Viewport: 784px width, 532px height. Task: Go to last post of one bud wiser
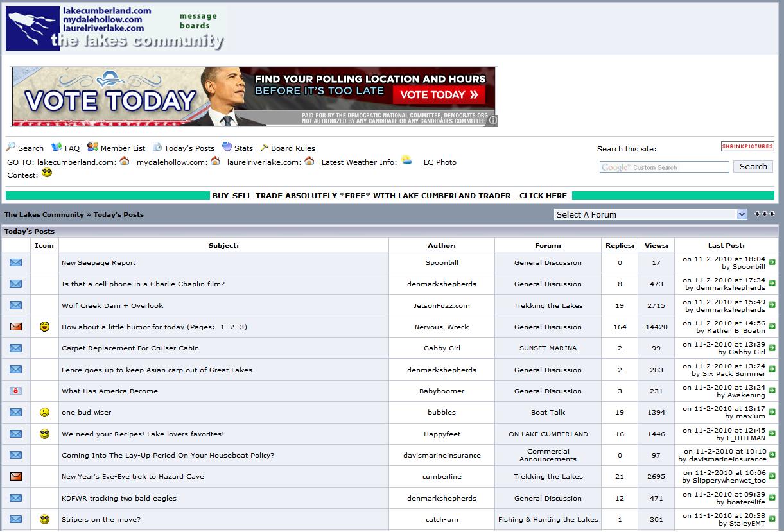pyautogui.click(x=772, y=412)
